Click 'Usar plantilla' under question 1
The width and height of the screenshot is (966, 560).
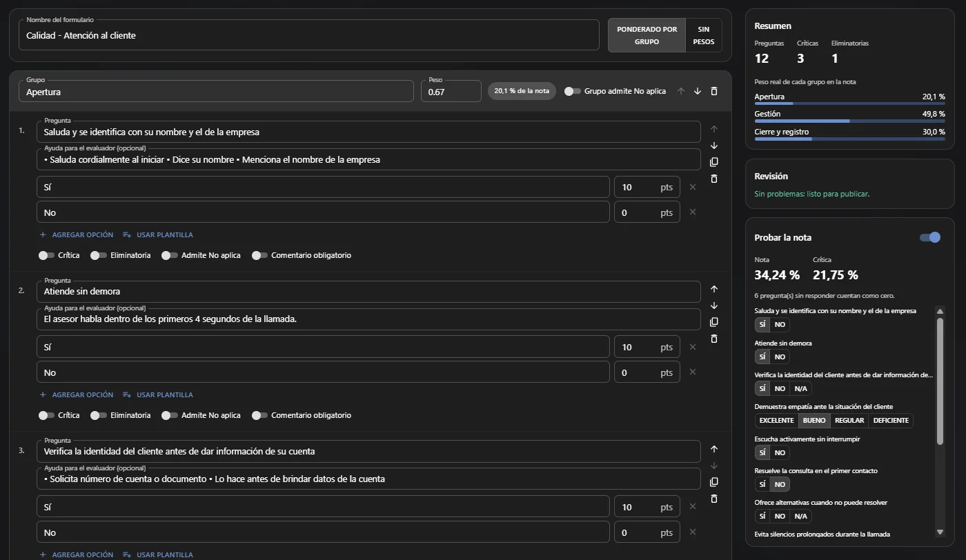[158, 234]
